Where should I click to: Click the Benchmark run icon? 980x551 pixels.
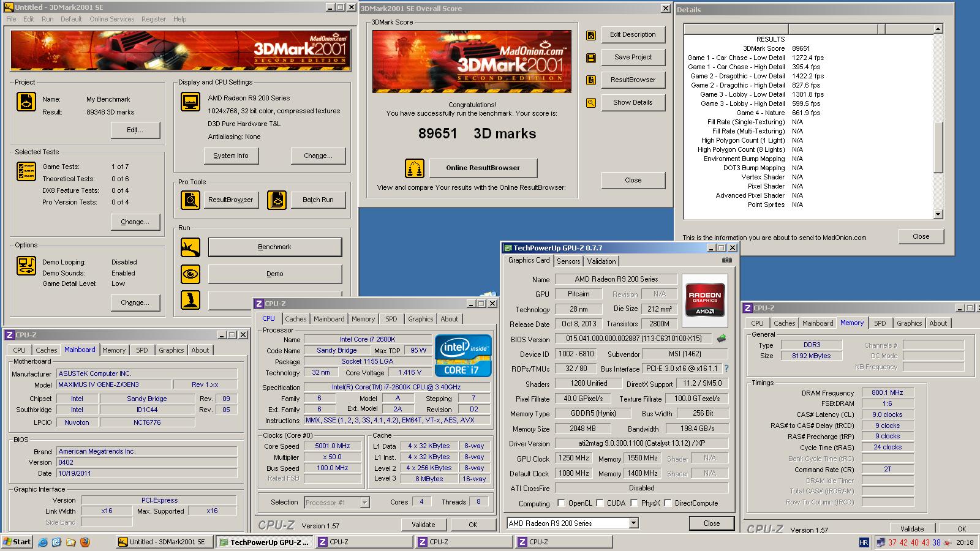190,247
